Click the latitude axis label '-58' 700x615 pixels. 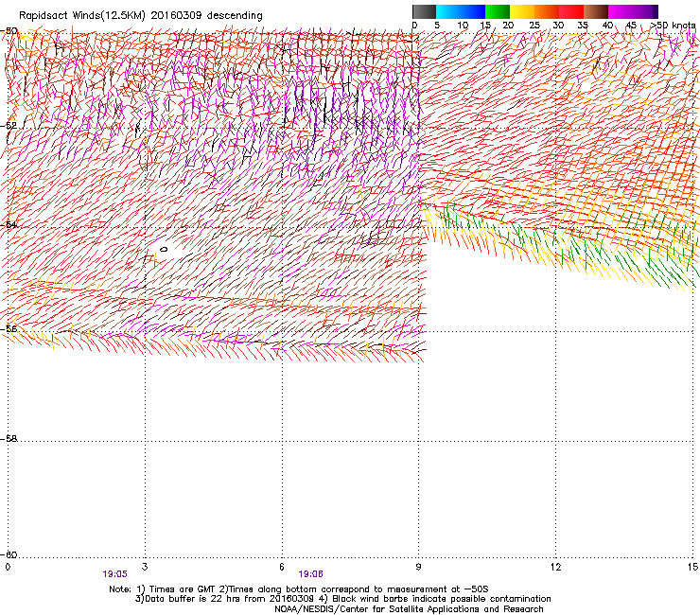[x=10, y=439]
